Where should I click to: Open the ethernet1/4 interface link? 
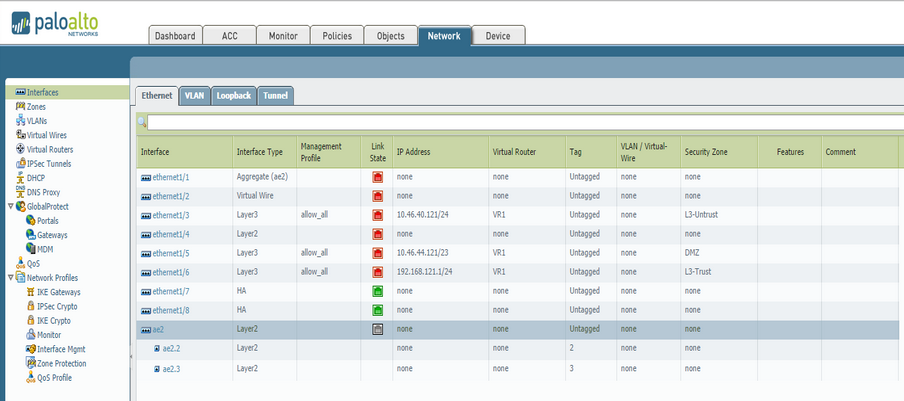(171, 234)
